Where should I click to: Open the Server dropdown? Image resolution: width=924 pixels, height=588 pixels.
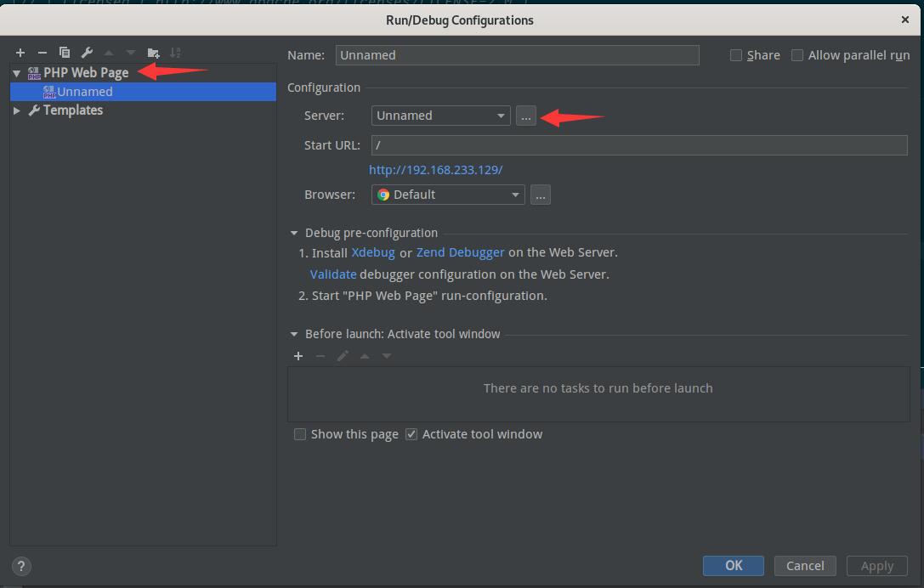tap(441, 116)
